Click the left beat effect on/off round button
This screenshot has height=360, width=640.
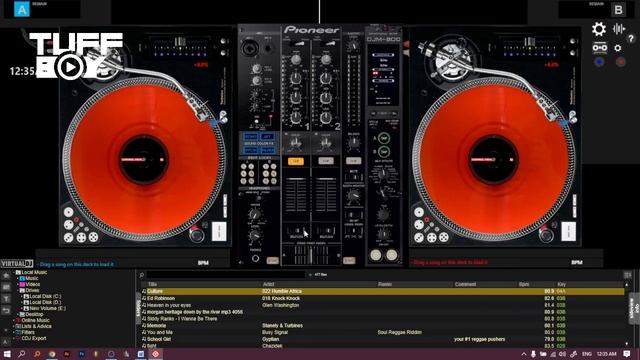(x=376, y=255)
